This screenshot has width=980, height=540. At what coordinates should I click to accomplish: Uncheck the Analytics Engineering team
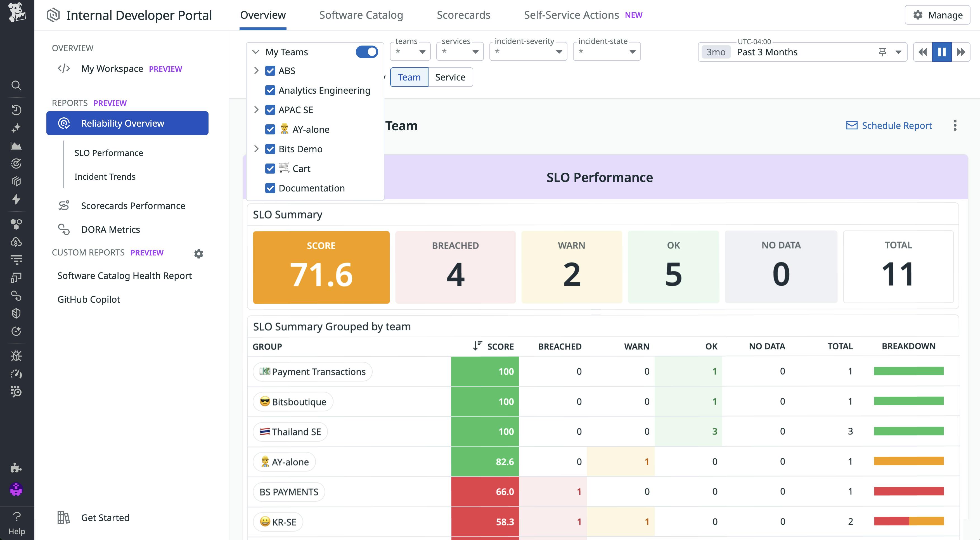270,90
